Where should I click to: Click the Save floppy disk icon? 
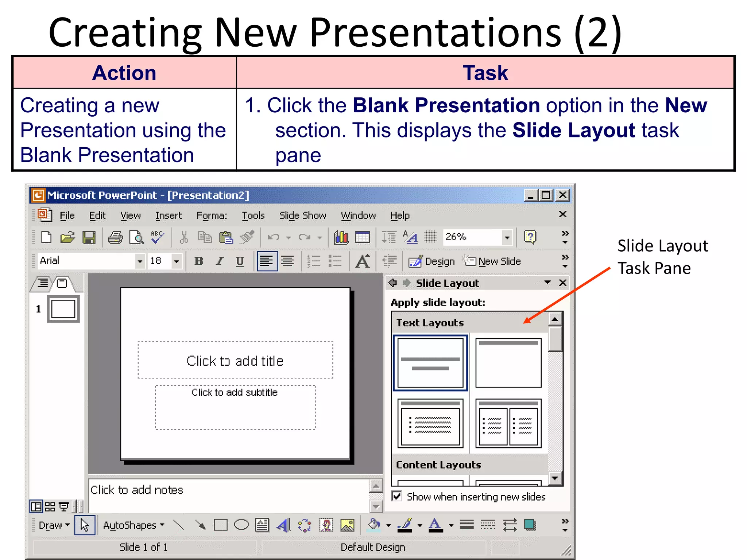pos(89,238)
